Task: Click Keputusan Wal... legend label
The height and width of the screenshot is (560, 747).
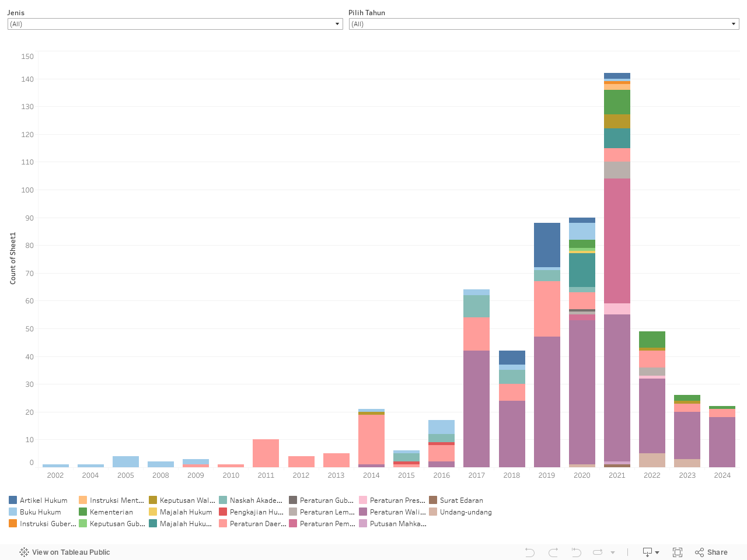Action: (x=187, y=501)
